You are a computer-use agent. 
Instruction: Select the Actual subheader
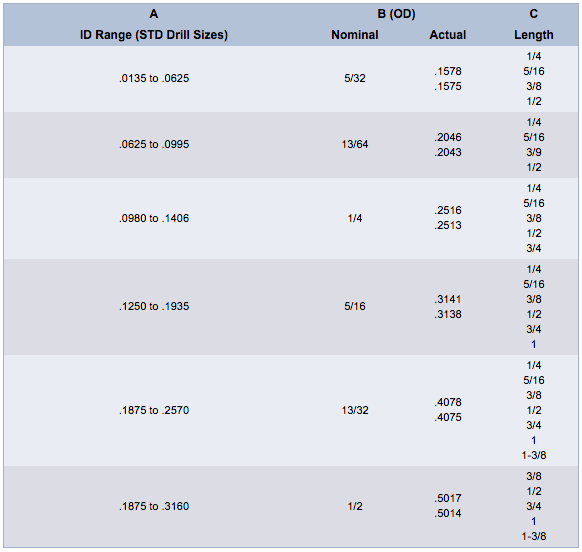tap(448, 35)
